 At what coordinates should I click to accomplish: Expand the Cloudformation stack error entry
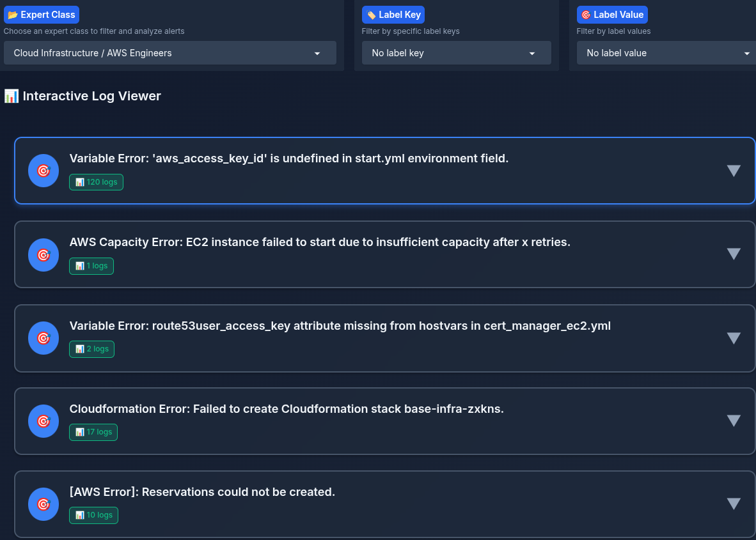point(734,421)
